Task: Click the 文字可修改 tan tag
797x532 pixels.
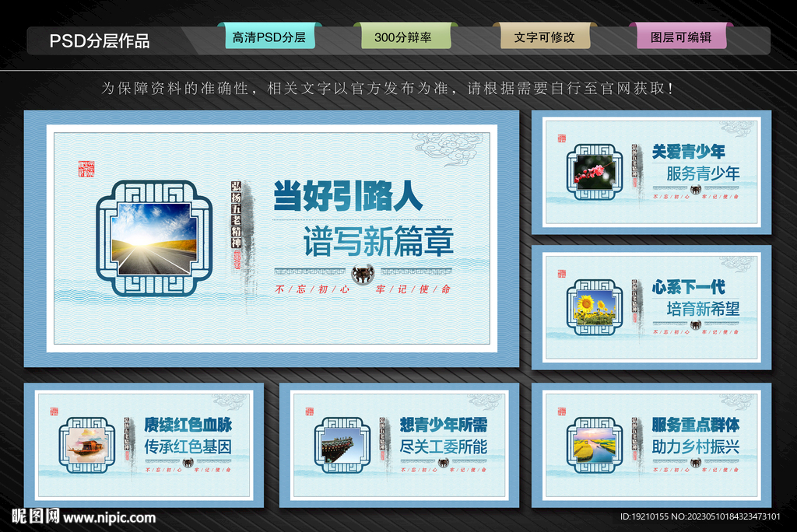Action: [545, 37]
